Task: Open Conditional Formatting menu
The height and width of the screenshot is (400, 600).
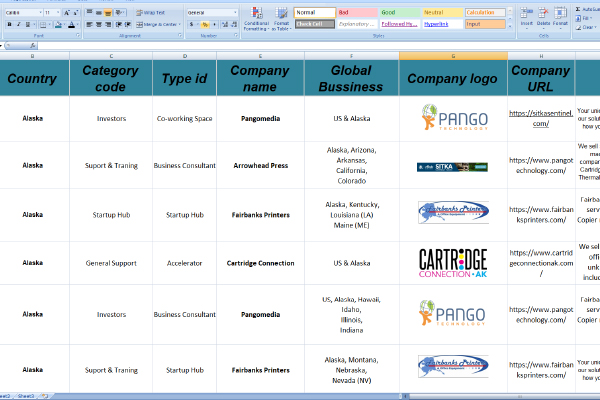Action: pos(256,17)
